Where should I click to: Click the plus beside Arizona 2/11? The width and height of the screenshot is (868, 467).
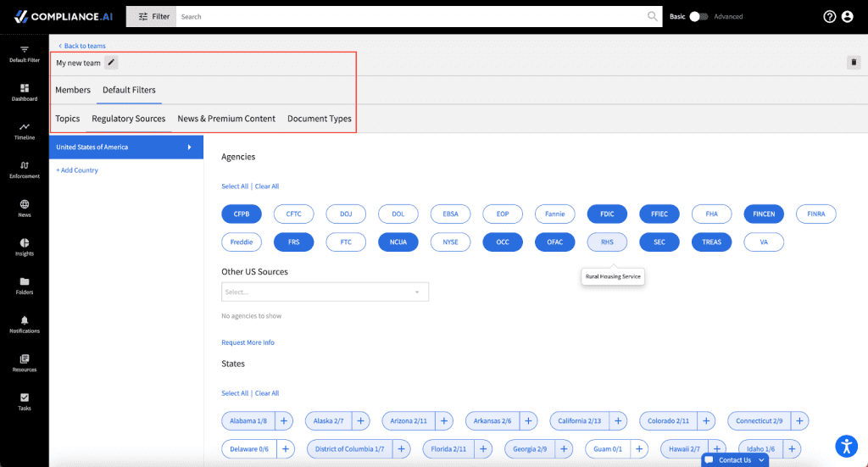444,421
